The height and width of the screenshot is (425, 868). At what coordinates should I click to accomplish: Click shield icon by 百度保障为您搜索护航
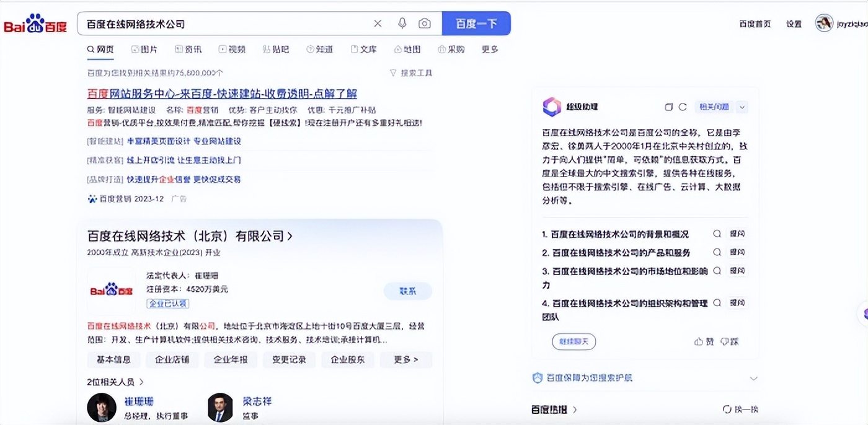point(538,378)
